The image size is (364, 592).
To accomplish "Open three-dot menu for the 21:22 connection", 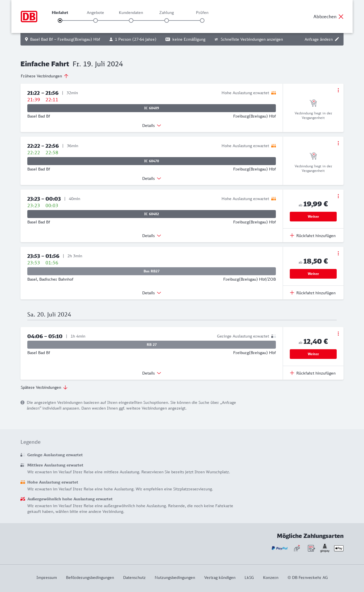I will click(338, 90).
